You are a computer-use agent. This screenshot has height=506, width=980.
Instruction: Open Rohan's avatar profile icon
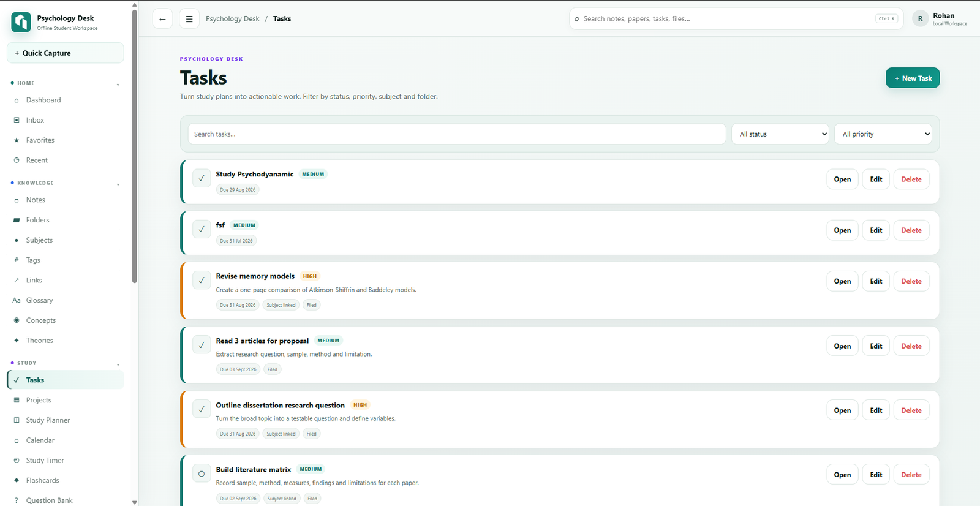tap(920, 19)
